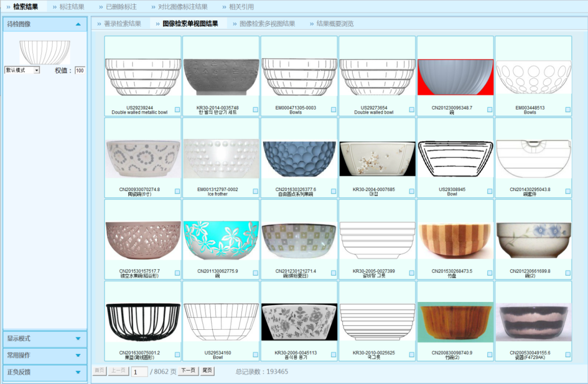Check the box for KR30-2004-0007685
Image resolution: width=588 pixels, height=384 pixels.
(x=412, y=191)
